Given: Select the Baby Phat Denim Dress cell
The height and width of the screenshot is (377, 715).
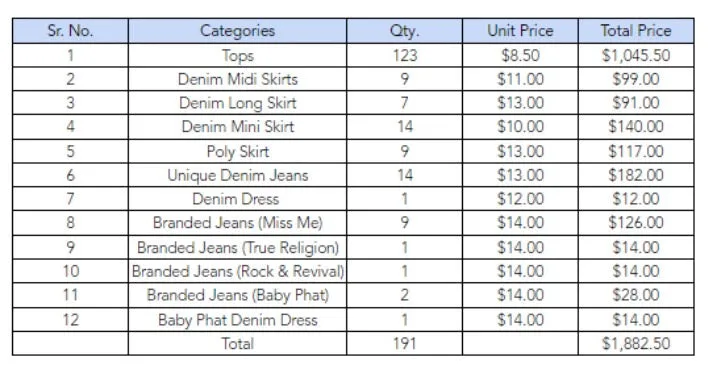Looking at the screenshot, I should [x=237, y=320].
